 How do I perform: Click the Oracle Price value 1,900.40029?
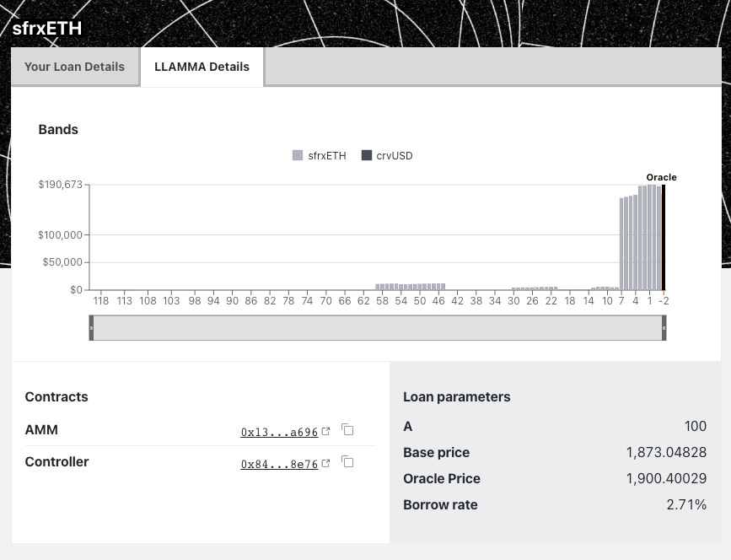(666, 478)
